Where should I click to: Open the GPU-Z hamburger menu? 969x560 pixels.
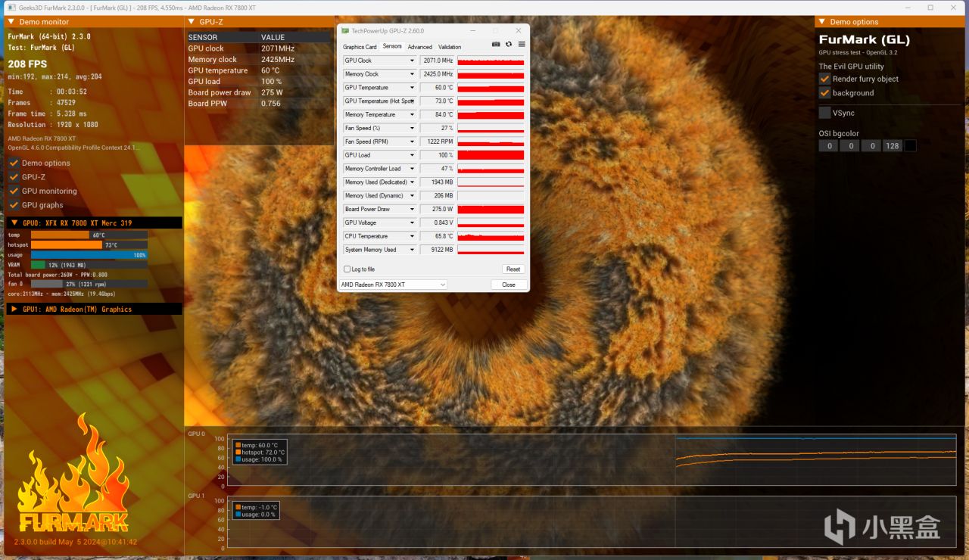point(522,45)
